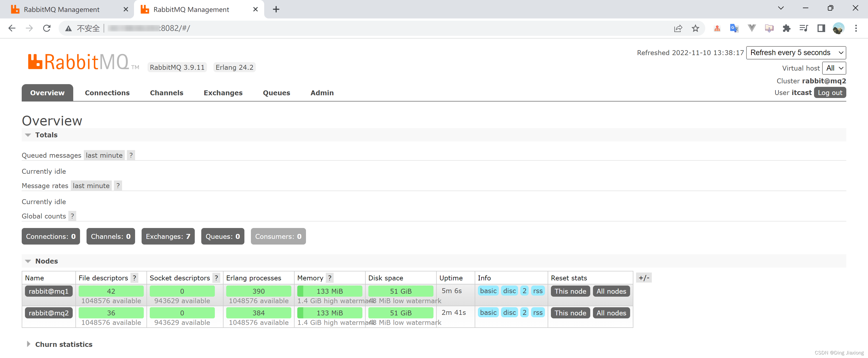Close the active RabbitMQ Management tab

(256, 9)
